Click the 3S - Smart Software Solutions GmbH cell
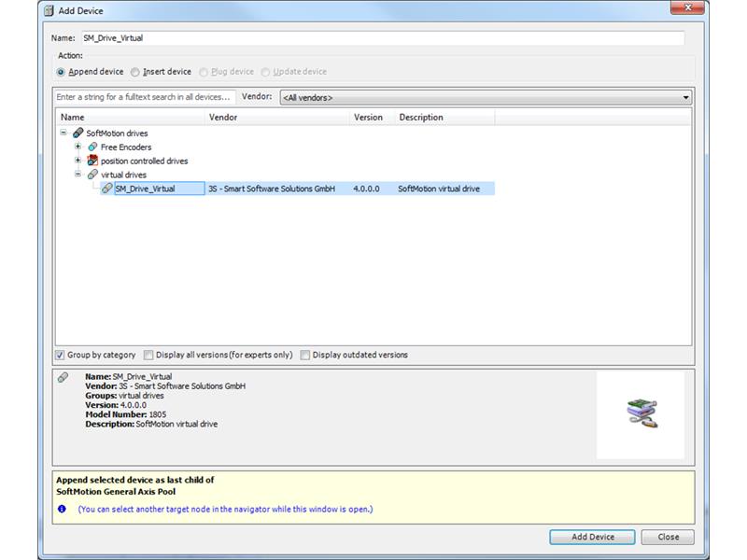Image resolution: width=747 pixels, height=560 pixels. click(272, 189)
